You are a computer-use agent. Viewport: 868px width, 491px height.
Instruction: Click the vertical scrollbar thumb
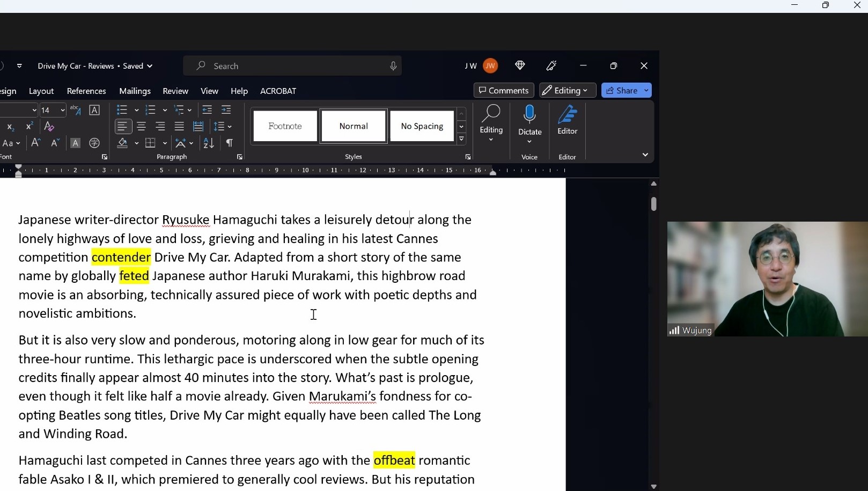point(653,204)
